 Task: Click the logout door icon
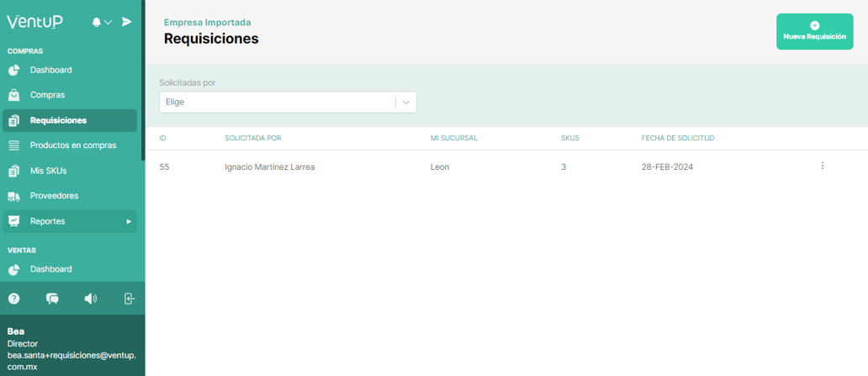pyautogui.click(x=130, y=299)
